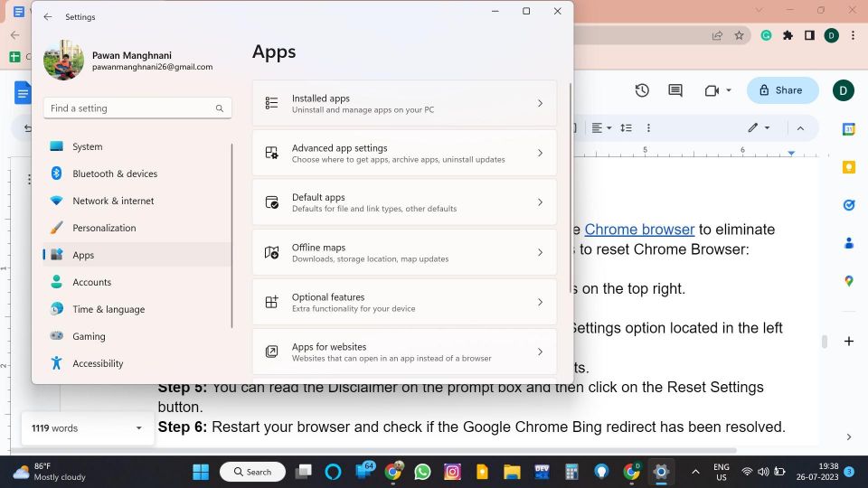Open Google Docs version history icon
Image resolution: width=868 pixels, height=488 pixels.
642,90
